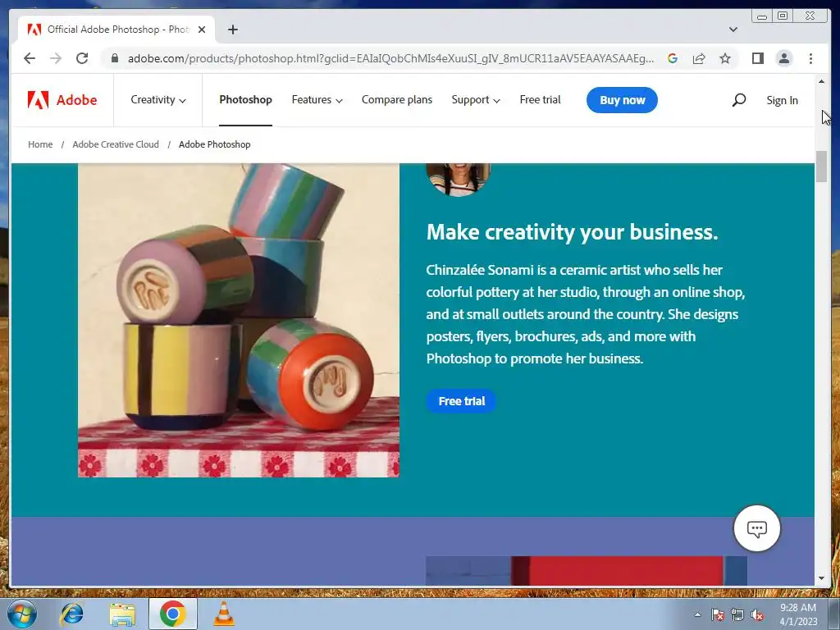Expand the Features menu
Screen dimensions: 840x630
point(317,99)
